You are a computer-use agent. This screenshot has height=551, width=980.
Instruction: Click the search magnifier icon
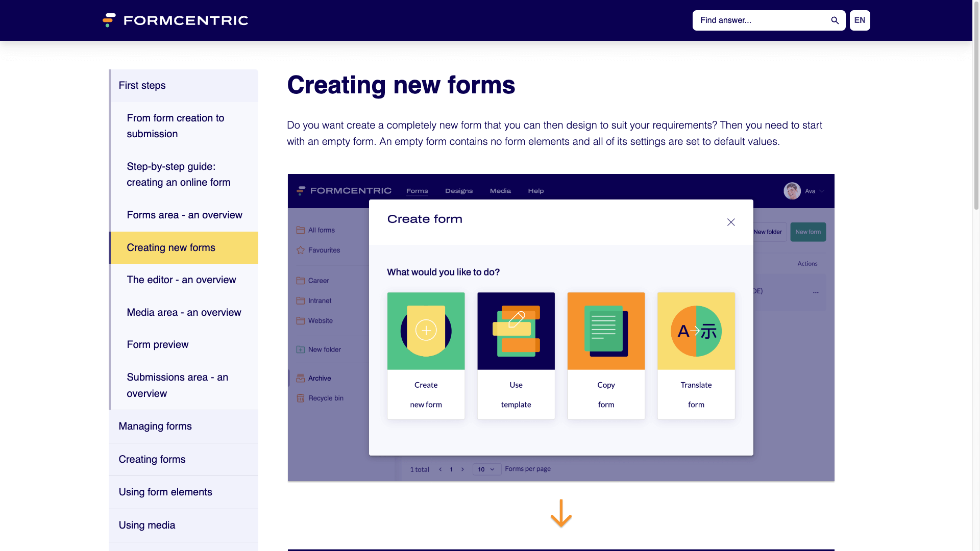coord(835,20)
